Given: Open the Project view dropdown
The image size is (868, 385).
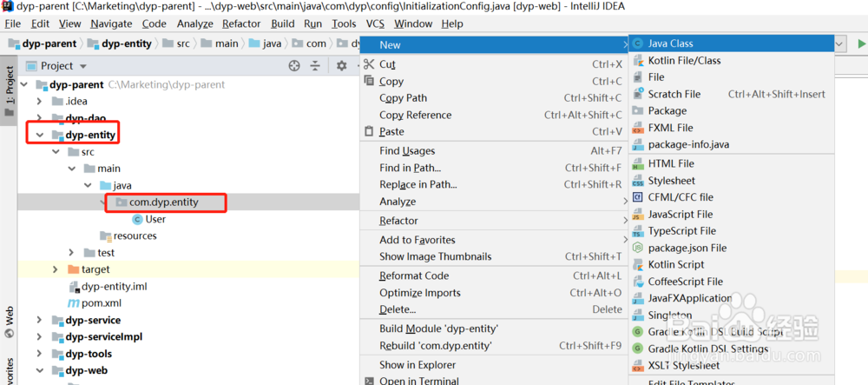Looking at the screenshot, I should pyautogui.click(x=83, y=66).
